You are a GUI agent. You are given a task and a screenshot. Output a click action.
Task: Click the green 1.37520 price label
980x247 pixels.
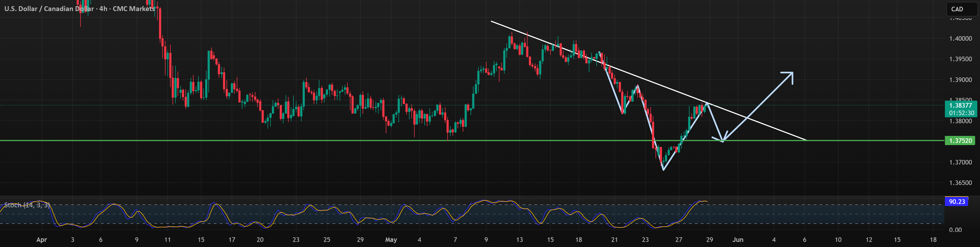(x=960, y=140)
